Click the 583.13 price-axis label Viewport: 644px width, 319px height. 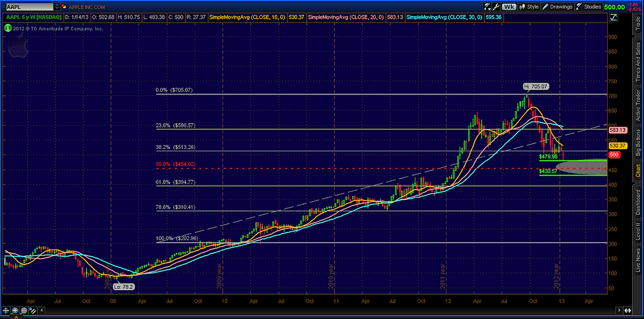point(617,130)
